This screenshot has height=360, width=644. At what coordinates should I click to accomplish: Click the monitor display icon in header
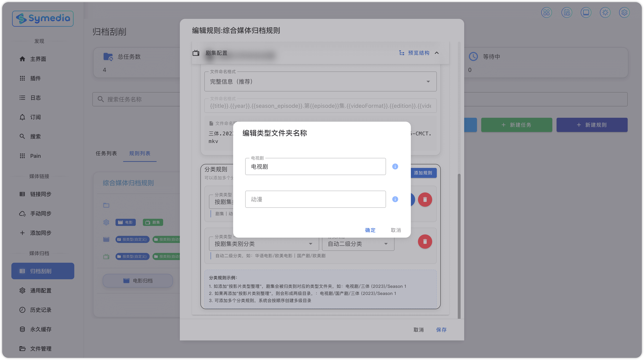586,12
